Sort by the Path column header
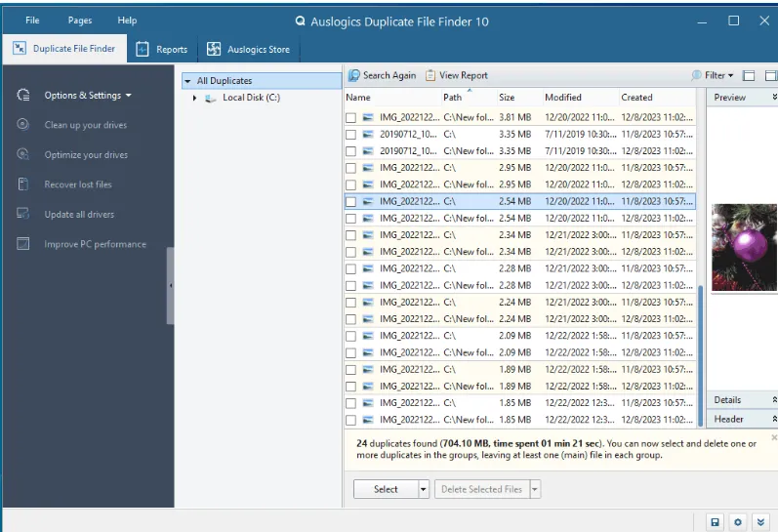 pyautogui.click(x=469, y=98)
